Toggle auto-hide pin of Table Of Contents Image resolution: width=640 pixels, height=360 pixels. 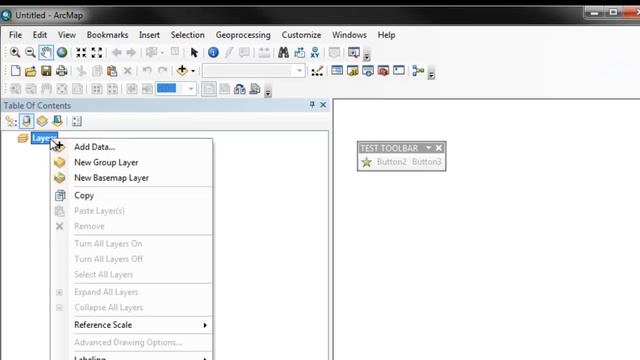point(312,105)
